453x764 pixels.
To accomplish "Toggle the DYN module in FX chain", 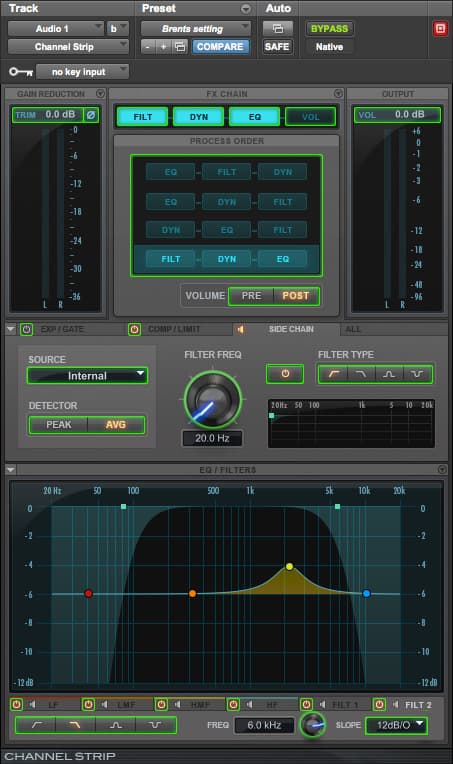I will [x=199, y=117].
